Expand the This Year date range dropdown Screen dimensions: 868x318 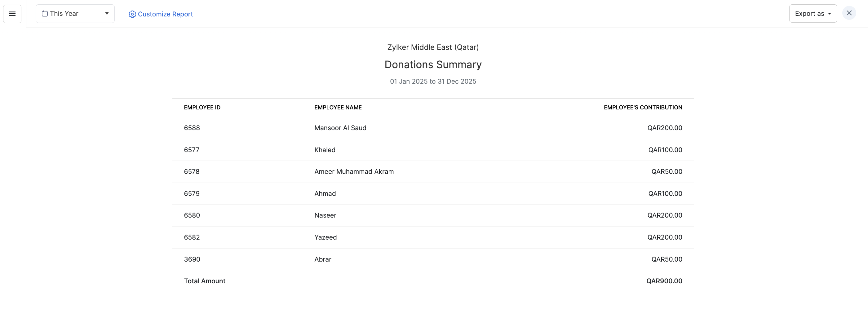pos(75,14)
